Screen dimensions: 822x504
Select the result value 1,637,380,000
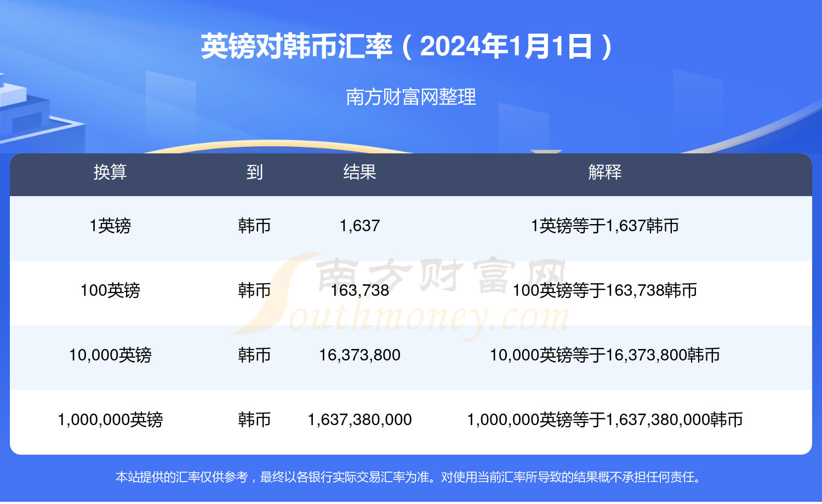tap(359, 420)
